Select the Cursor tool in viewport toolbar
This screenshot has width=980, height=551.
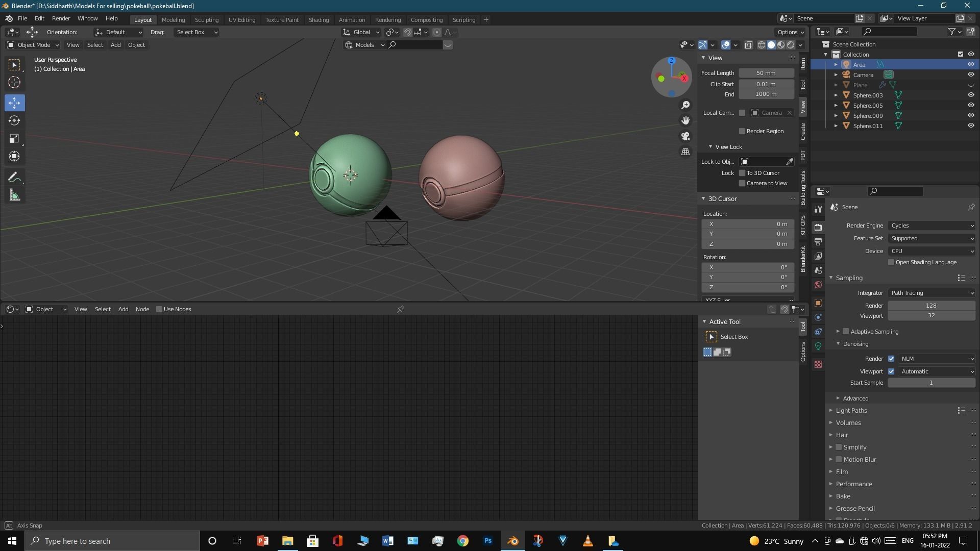[x=14, y=82]
